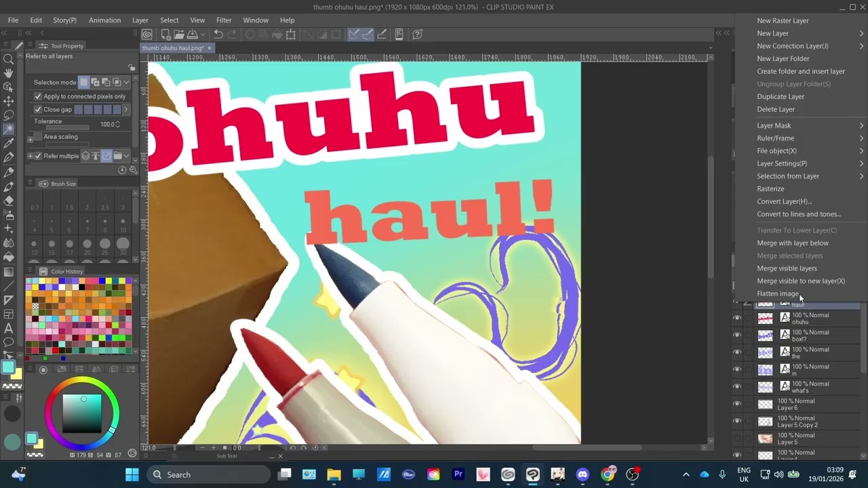Click the Save toolbar icon
The image size is (868, 488).
point(193,35)
